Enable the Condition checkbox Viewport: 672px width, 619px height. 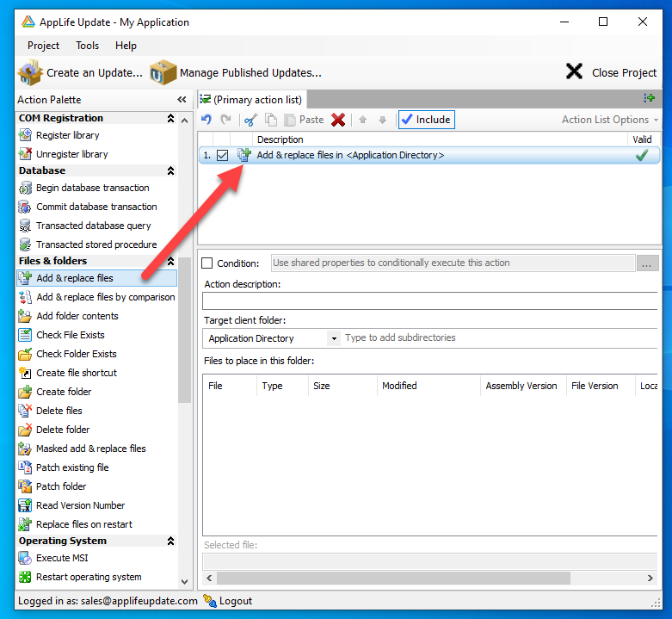coord(207,263)
